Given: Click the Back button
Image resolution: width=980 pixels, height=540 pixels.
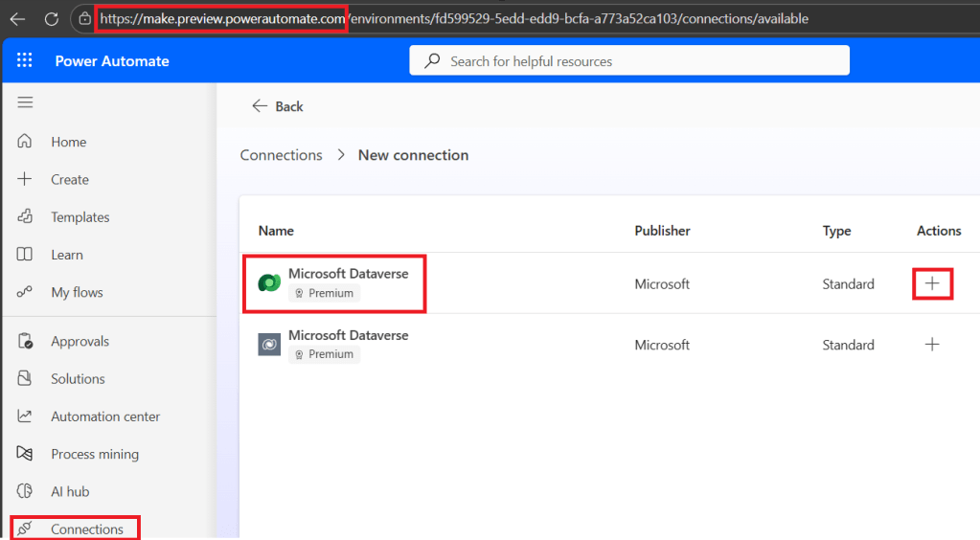Looking at the screenshot, I should (x=278, y=106).
